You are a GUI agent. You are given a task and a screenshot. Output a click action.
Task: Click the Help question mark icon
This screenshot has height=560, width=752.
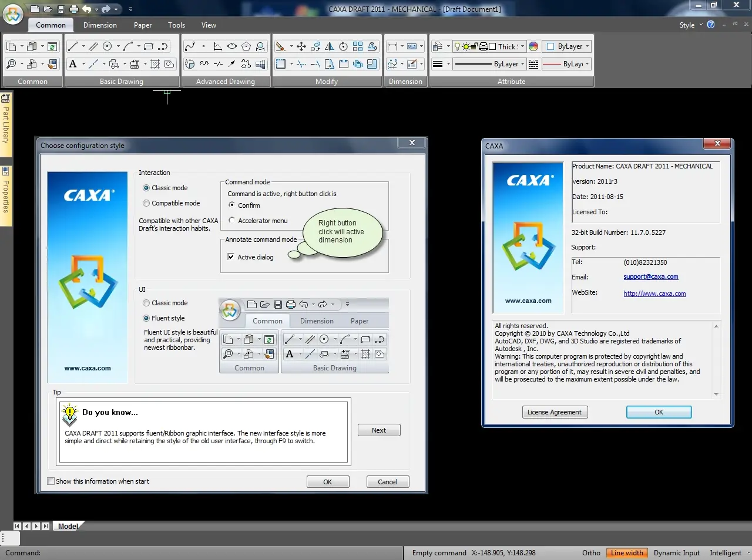(711, 25)
